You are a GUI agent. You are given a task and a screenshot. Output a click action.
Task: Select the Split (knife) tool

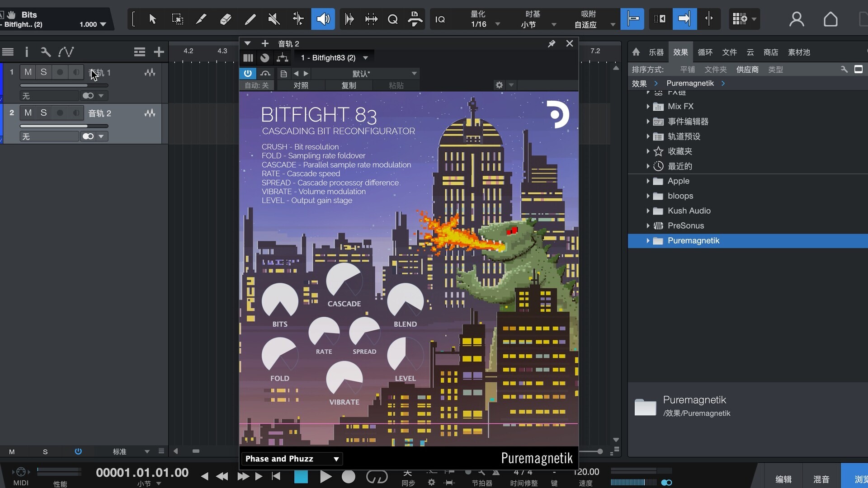point(201,19)
